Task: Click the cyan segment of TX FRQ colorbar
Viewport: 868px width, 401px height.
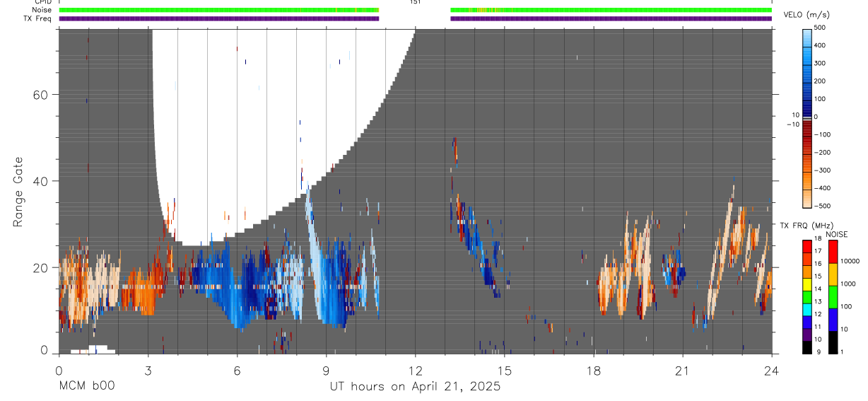Action: coord(807,310)
